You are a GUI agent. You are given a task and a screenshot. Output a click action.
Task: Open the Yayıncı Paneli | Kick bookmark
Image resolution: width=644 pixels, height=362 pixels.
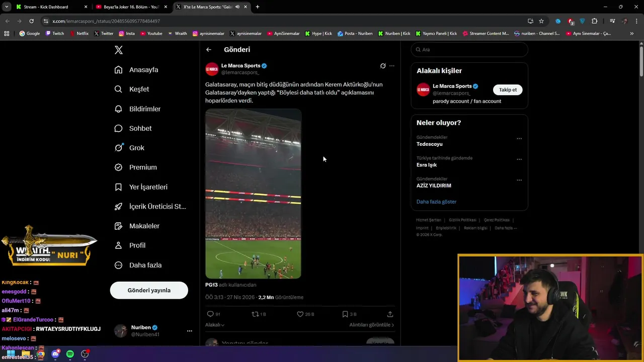pyautogui.click(x=436, y=34)
